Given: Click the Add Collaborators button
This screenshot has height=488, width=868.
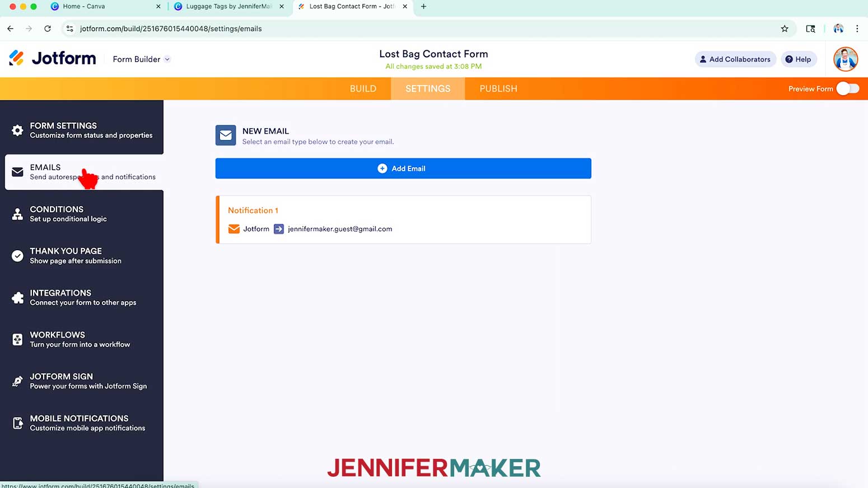Looking at the screenshot, I should 735,59.
